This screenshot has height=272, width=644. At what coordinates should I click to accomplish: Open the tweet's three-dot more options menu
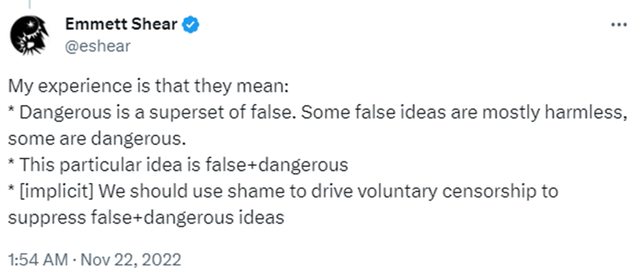pos(619,25)
